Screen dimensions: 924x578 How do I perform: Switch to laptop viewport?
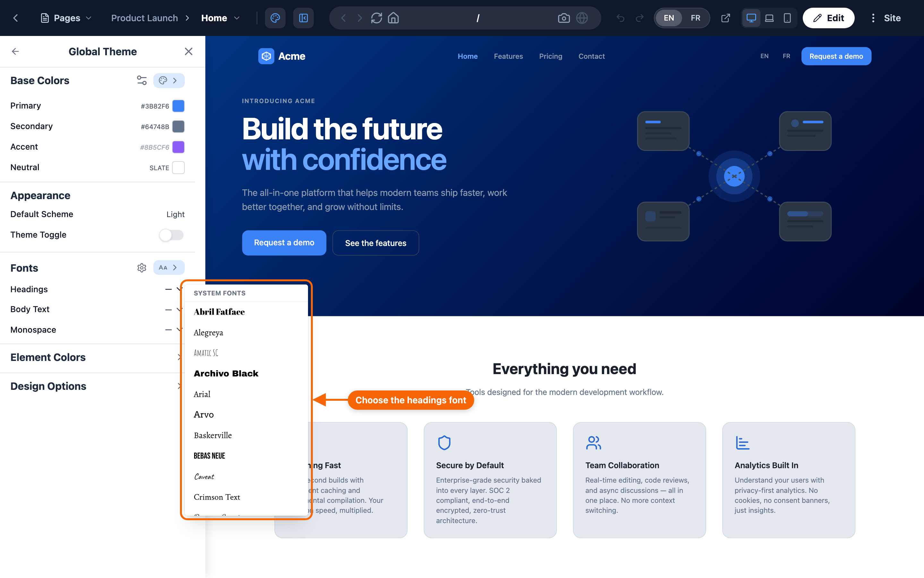point(769,18)
